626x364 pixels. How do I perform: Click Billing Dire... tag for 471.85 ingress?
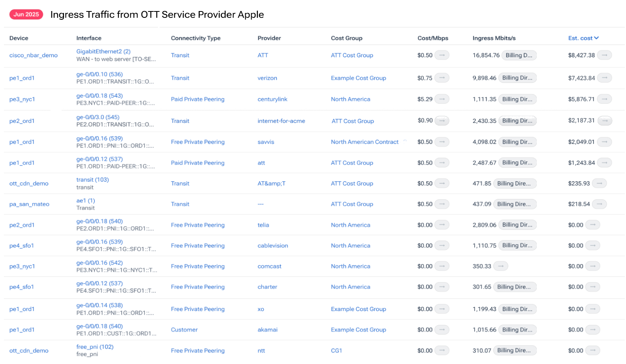pos(515,183)
